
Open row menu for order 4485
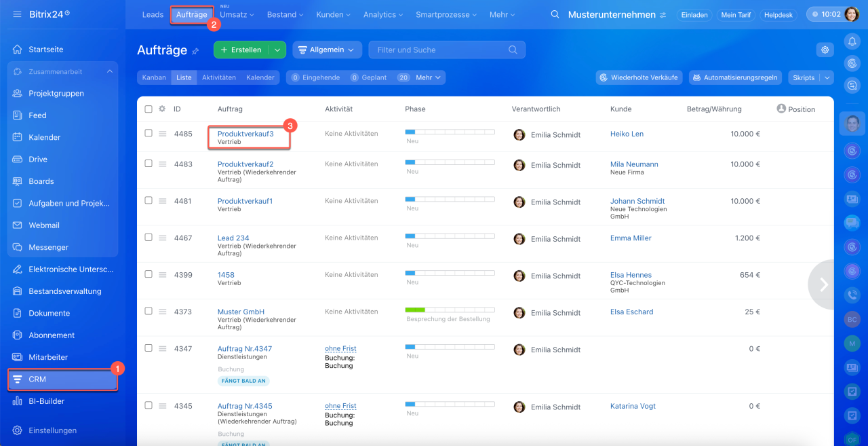[x=163, y=134]
